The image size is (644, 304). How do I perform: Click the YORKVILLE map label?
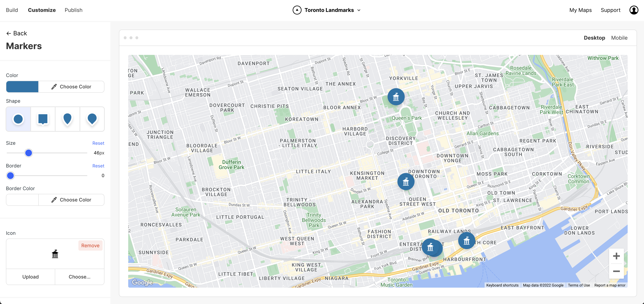pos(404,78)
